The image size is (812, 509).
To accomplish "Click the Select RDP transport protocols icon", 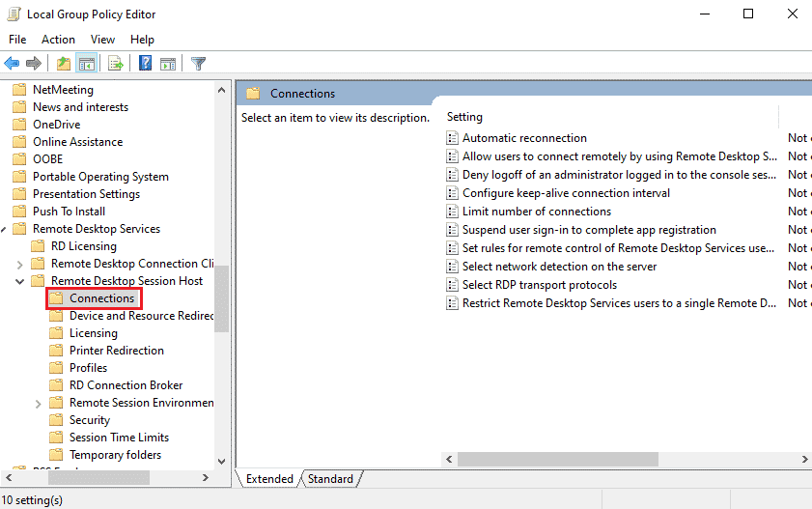I will (x=452, y=285).
